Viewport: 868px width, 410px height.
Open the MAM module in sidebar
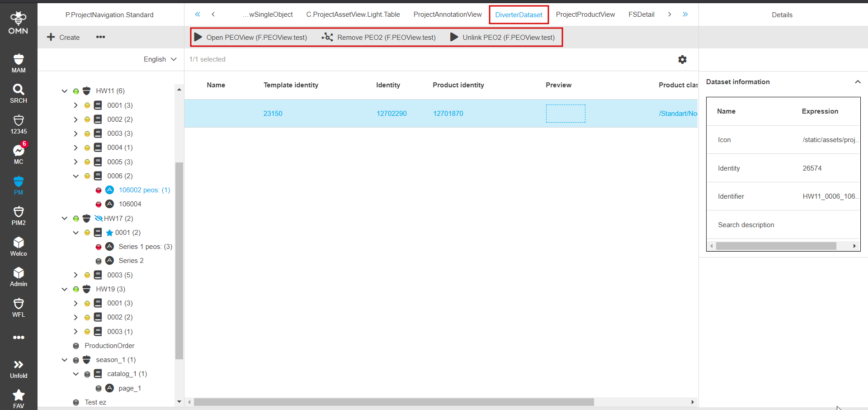[19, 63]
